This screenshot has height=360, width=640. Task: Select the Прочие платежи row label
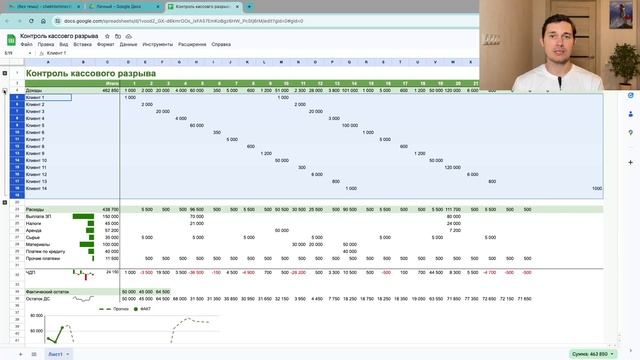[x=48, y=258]
